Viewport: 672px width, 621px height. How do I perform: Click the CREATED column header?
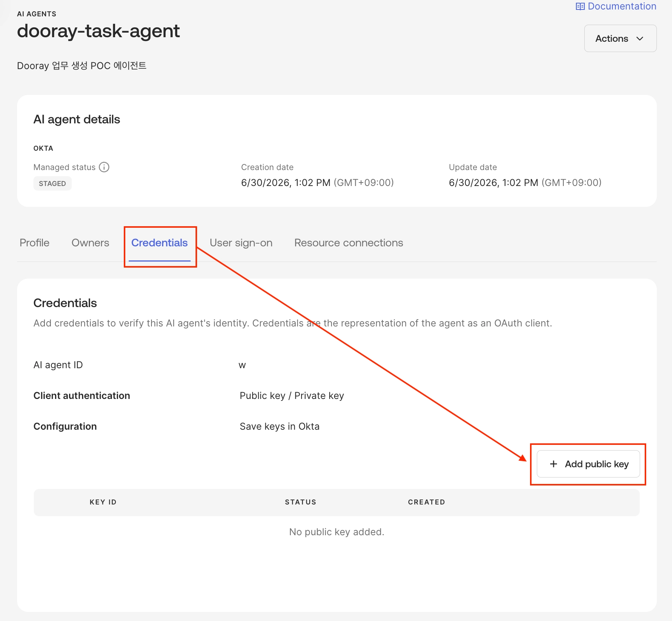coord(426,502)
